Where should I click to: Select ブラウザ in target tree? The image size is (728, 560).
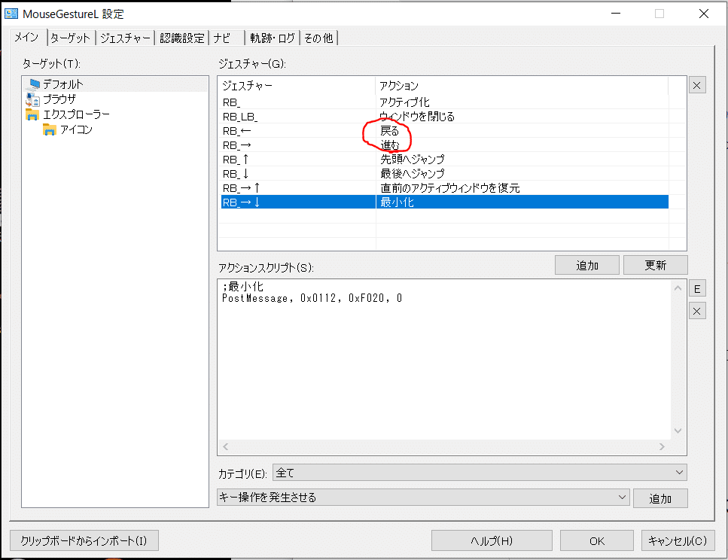59,99
